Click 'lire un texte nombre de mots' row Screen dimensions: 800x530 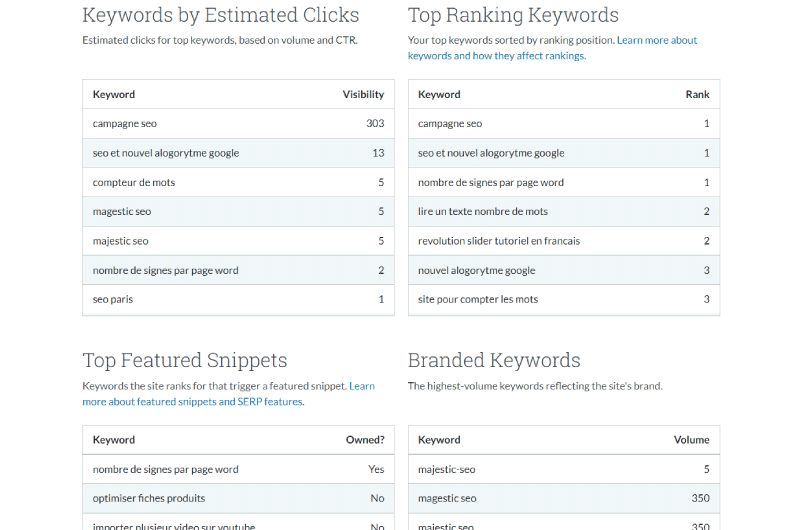pos(564,211)
